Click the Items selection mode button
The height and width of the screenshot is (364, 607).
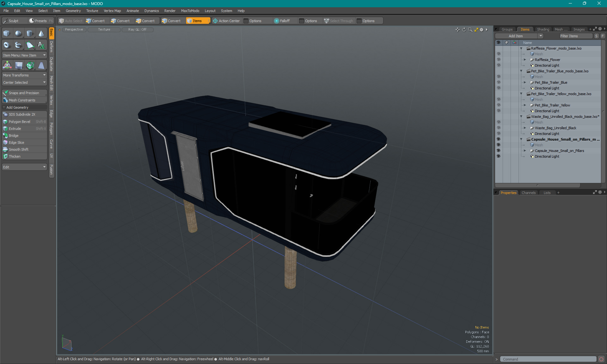coord(198,21)
